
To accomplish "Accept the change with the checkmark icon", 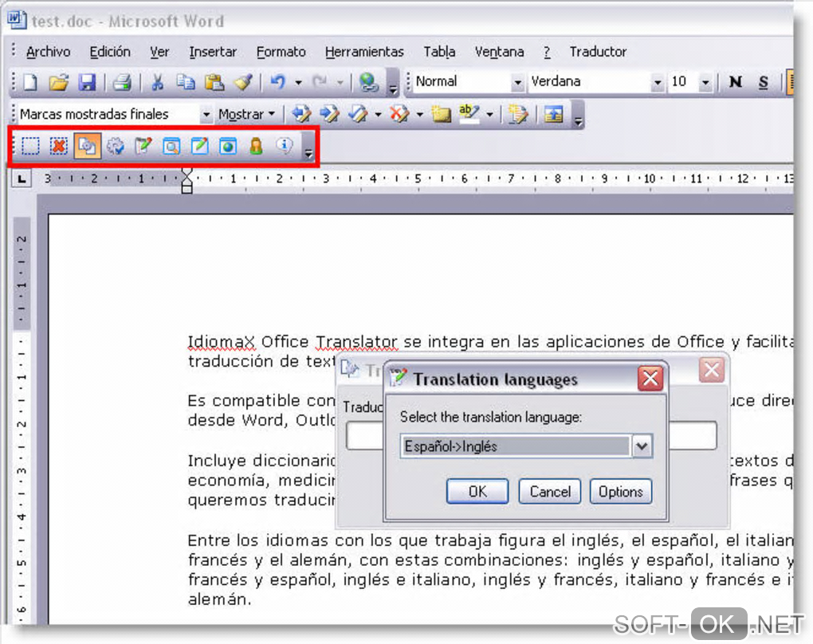I will pos(358,113).
